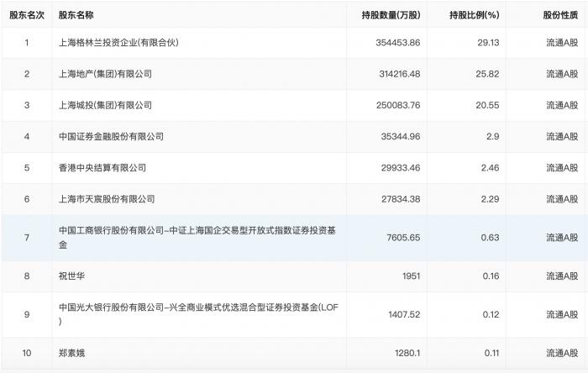588x373 pixels.
Task: Click percentage value 20.55
Action: 487,105
